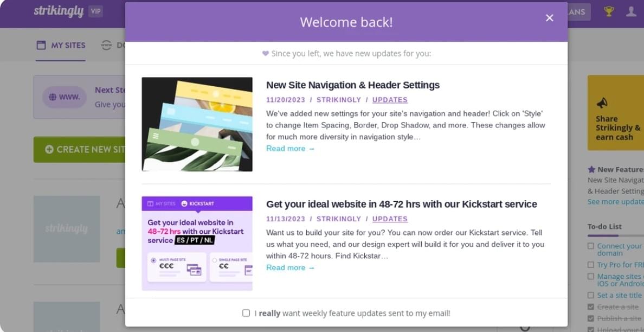Tick the Try Pro for free checkbox

[591, 265]
